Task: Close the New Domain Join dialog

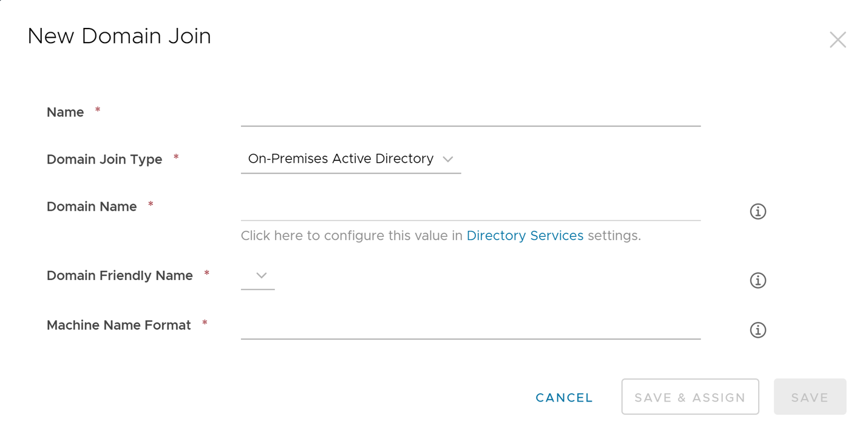Action: point(838,40)
